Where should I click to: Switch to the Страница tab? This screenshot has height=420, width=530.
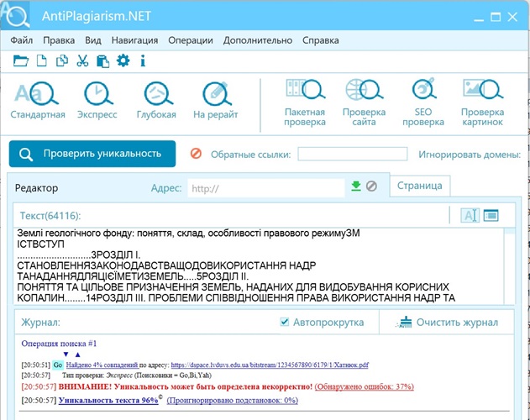pos(420,186)
